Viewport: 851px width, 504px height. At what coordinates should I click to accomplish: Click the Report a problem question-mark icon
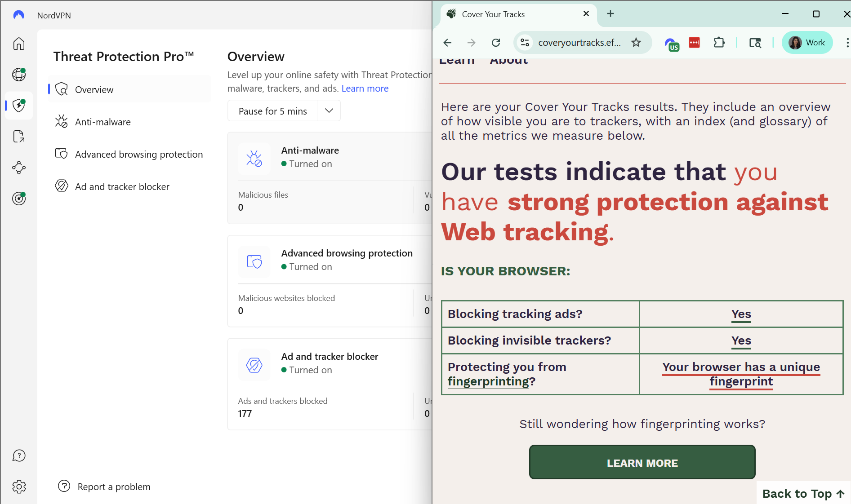64,486
